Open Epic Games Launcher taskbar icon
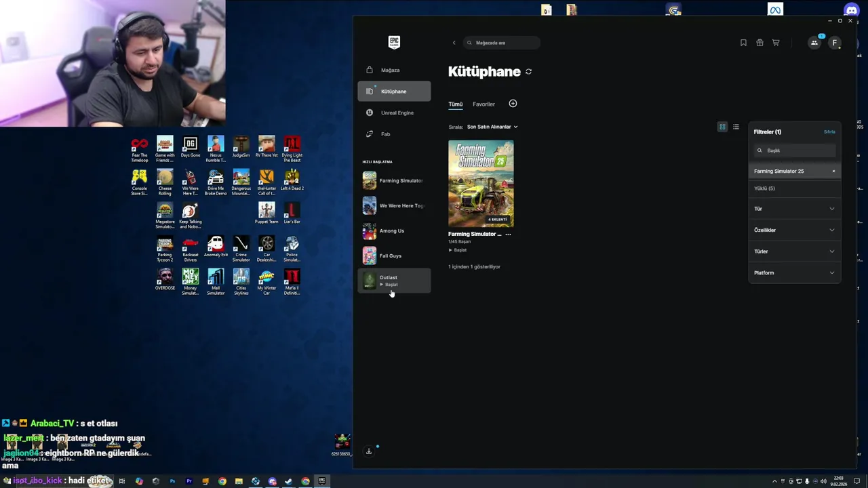 pos(322,481)
